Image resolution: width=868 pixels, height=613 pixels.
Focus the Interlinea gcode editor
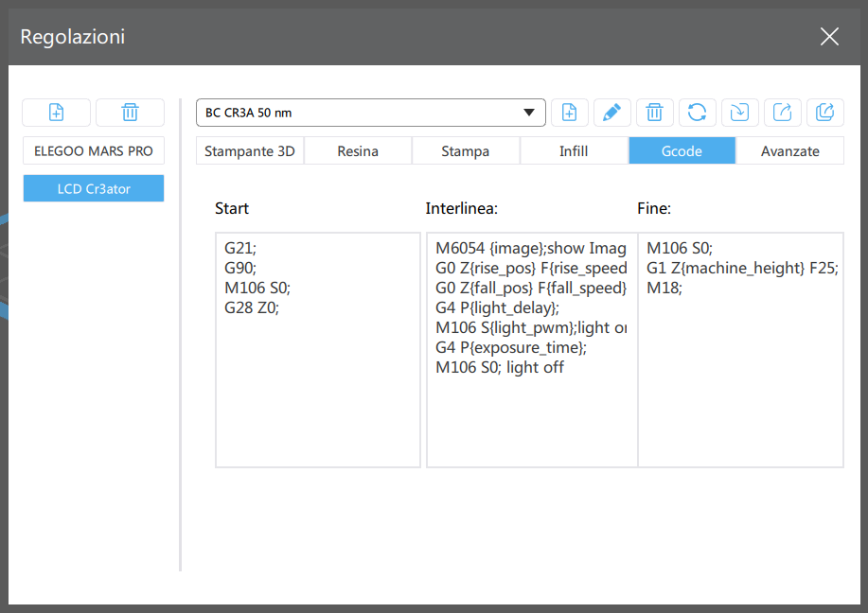(531, 416)
